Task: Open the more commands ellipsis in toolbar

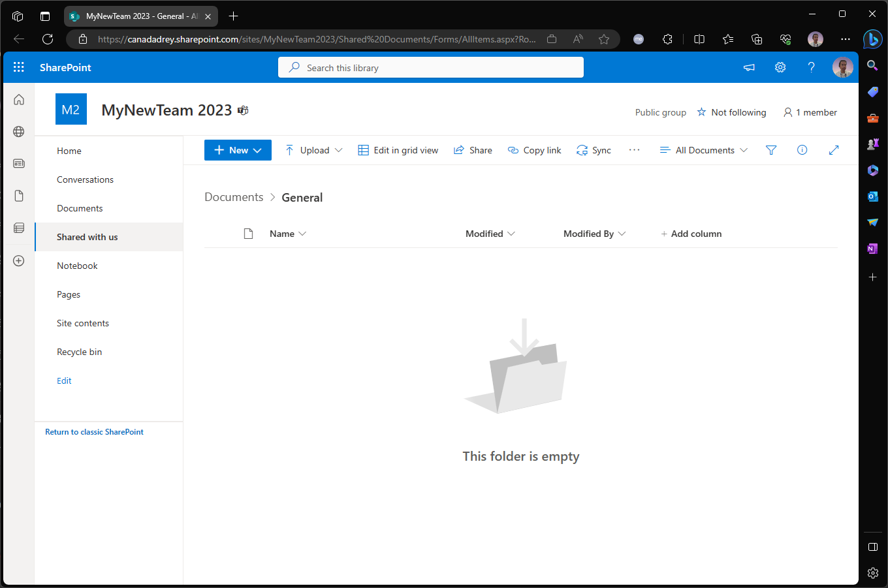Action: (x=634, y=150)
